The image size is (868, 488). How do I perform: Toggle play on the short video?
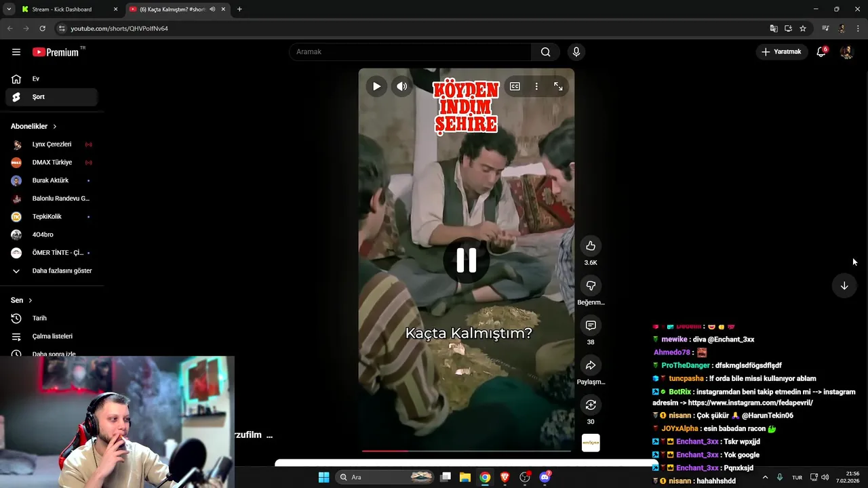[376, 87]
